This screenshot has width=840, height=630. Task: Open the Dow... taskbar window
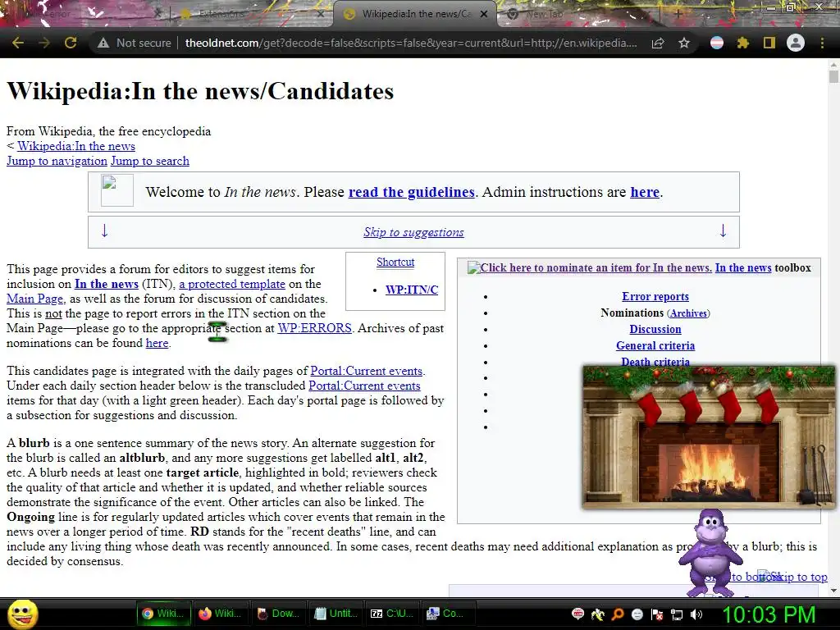click(x=277, y=614)
